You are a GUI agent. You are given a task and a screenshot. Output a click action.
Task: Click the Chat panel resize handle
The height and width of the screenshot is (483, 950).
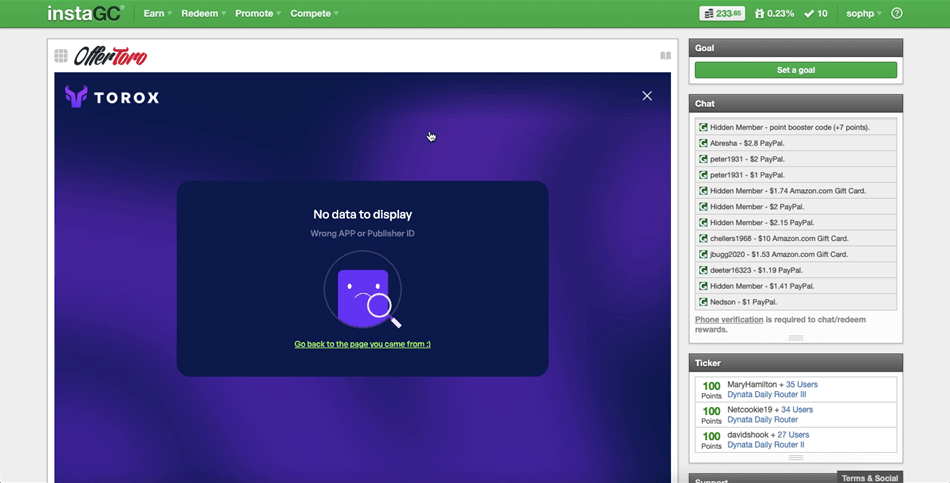click(796, 338)
